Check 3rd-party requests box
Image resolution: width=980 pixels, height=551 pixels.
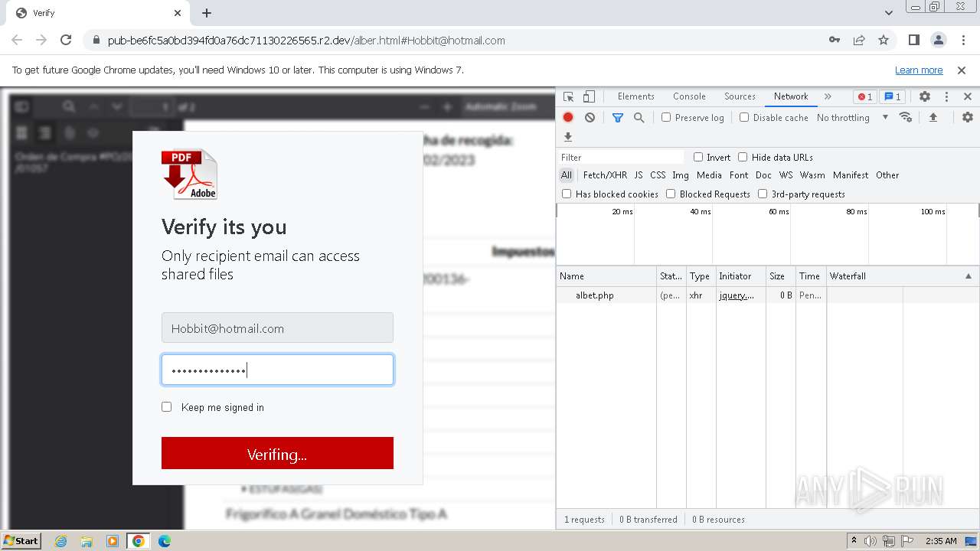[763, 194]
